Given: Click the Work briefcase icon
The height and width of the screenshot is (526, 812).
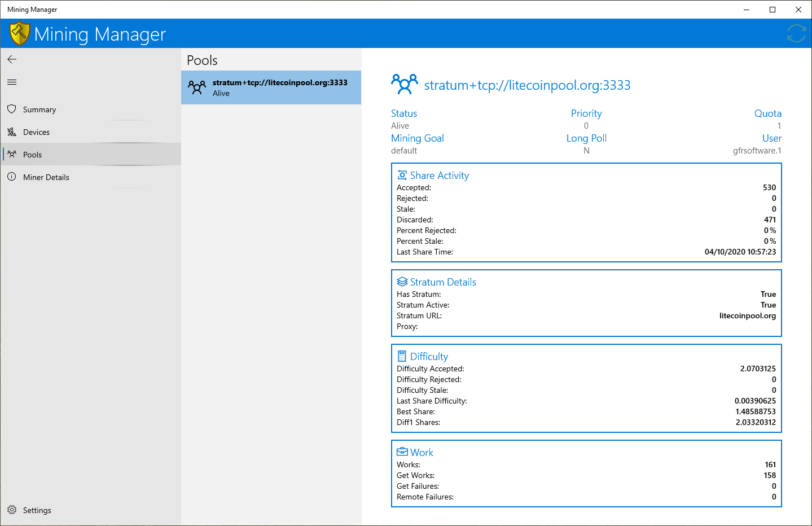Looking at the screenshot, I should pos(402,452).
